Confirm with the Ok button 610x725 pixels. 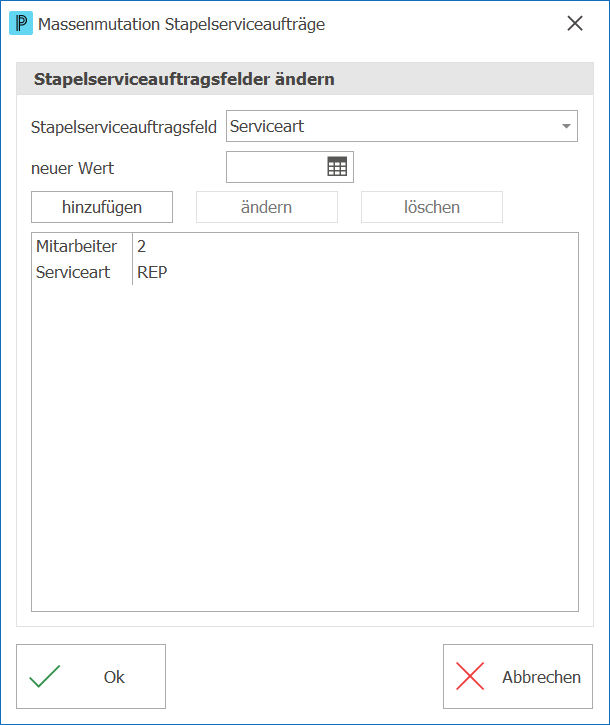tap(91, 676)
